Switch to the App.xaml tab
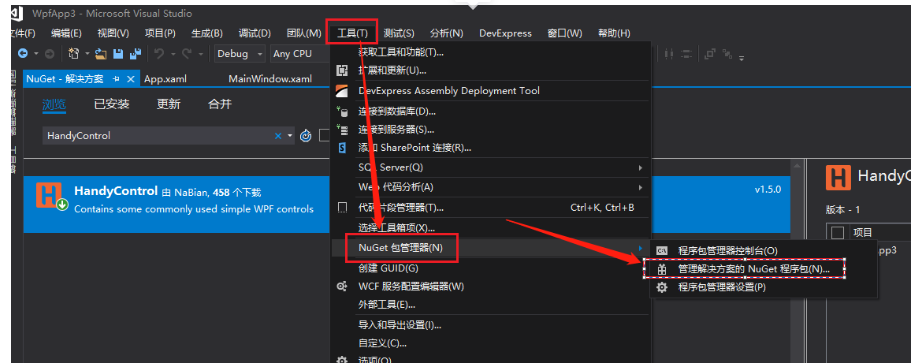The image size is (913, 363). (x=165, y=79)
